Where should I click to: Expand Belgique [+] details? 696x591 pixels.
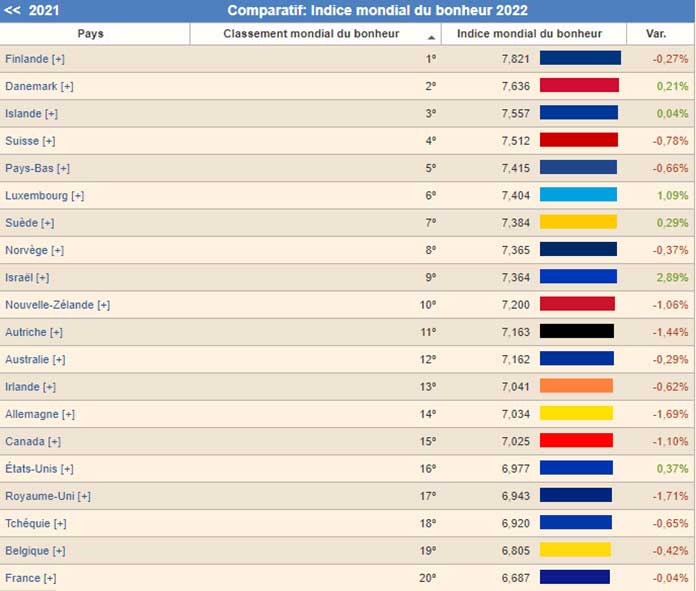[x=59, y=551]
